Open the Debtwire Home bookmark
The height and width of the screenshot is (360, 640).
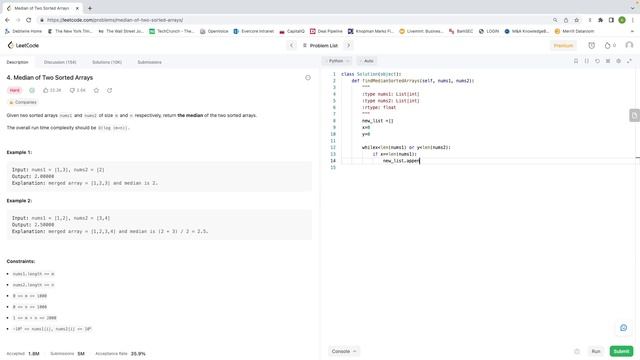(24, 31)
